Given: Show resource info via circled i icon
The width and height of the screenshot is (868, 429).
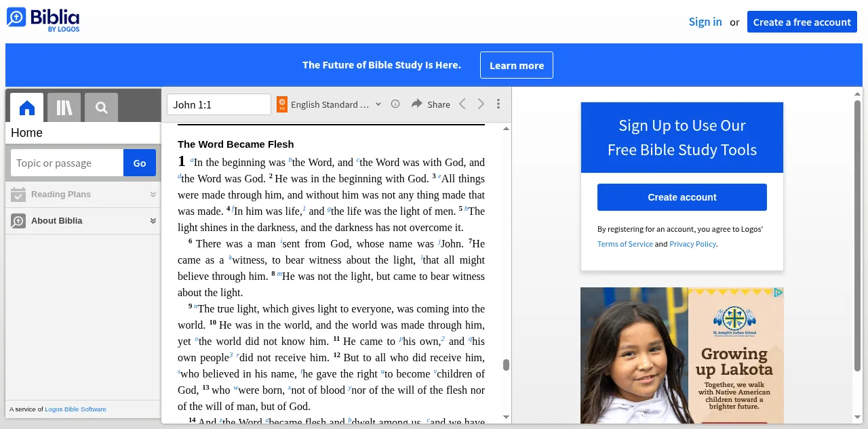Looking at the screenshot, I should click(x=395, y=104).
